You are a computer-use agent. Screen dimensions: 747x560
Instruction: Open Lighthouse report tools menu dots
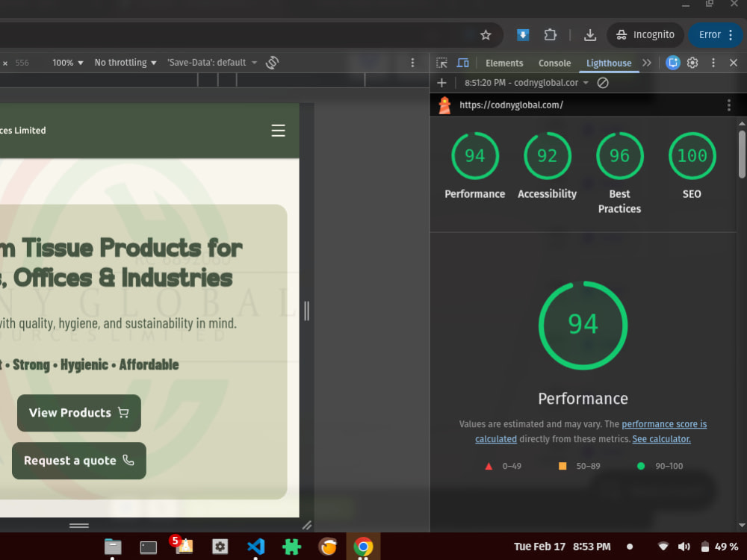[x=729, y=105]
